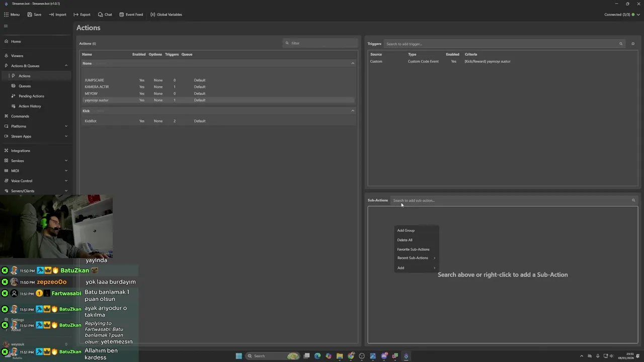Open Discord from the taskbar
644x362 pixels.
[384, 356]
